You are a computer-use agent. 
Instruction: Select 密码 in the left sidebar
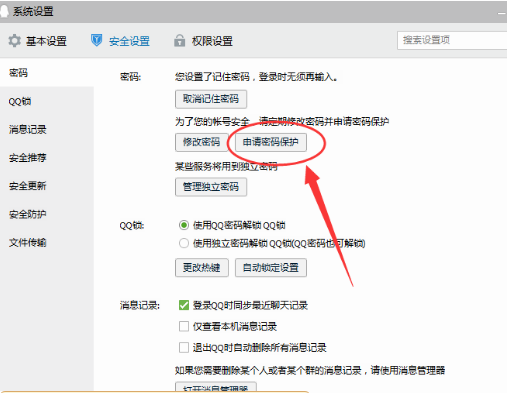[x=18, y=73]
